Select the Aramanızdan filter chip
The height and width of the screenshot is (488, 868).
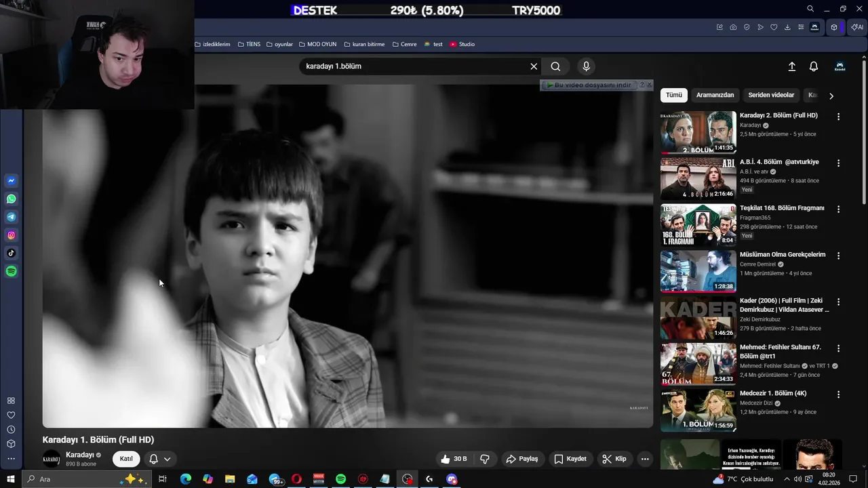[x=715, y=95]
